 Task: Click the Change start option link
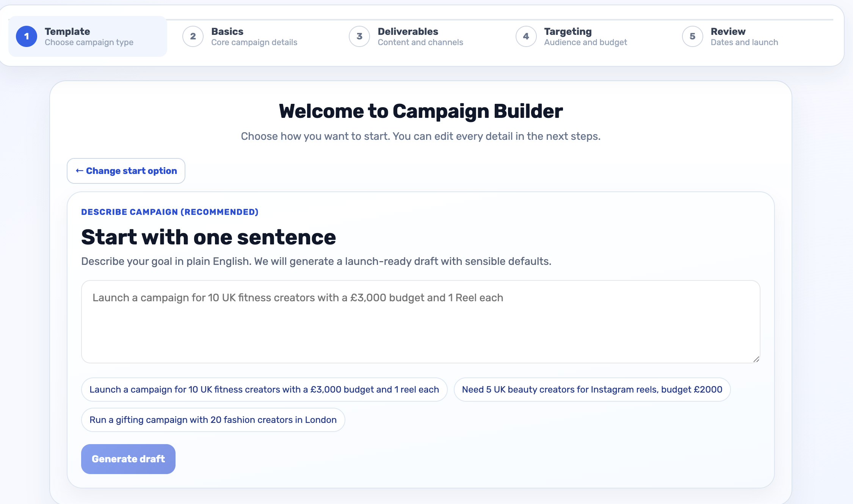point(126,171)
